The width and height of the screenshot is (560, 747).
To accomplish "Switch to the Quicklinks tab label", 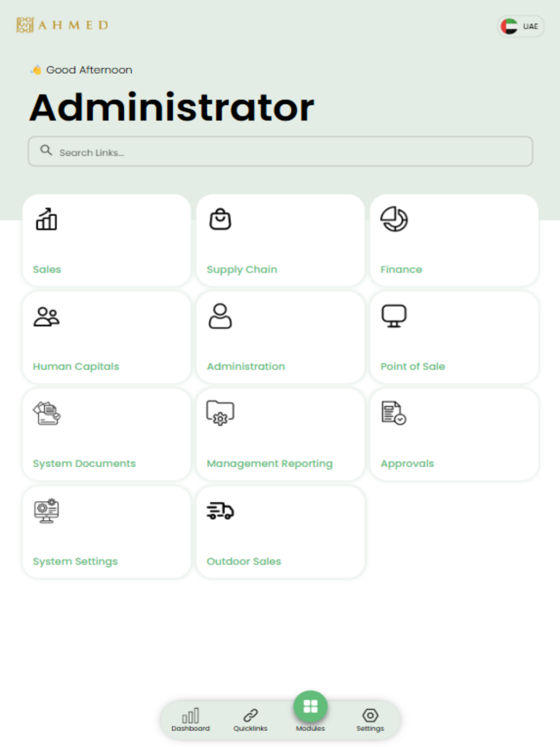I will [250, 729].
